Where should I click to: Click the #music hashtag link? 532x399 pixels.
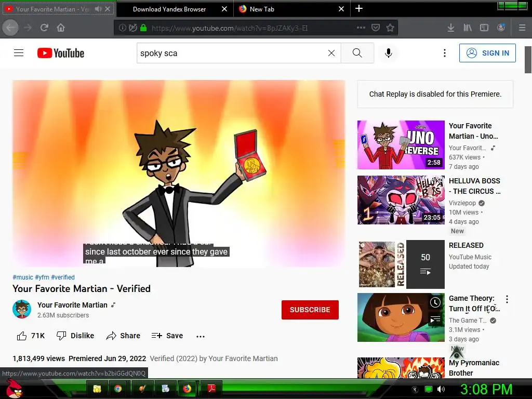pos(23,277)
